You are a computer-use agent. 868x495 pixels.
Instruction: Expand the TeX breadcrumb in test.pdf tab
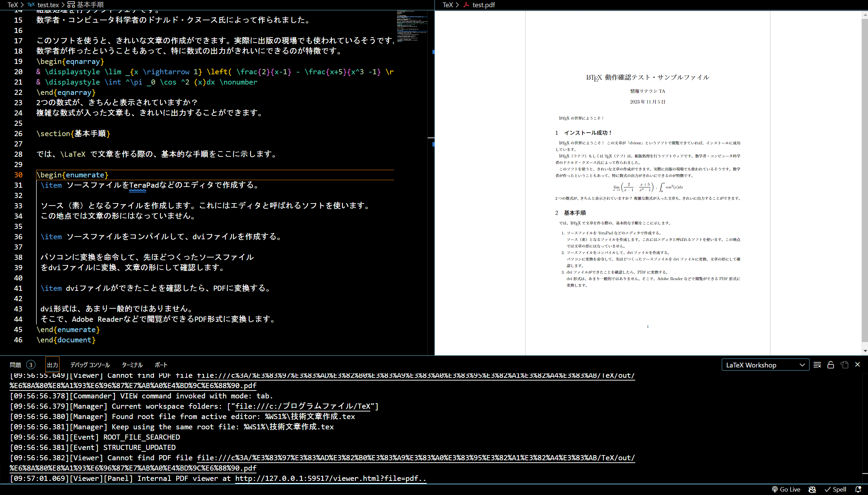coord(448,5)
